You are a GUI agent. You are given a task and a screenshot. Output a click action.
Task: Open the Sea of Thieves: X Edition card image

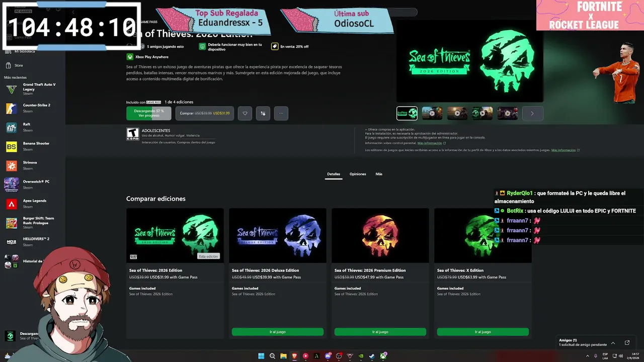click(x=483, y=235)
